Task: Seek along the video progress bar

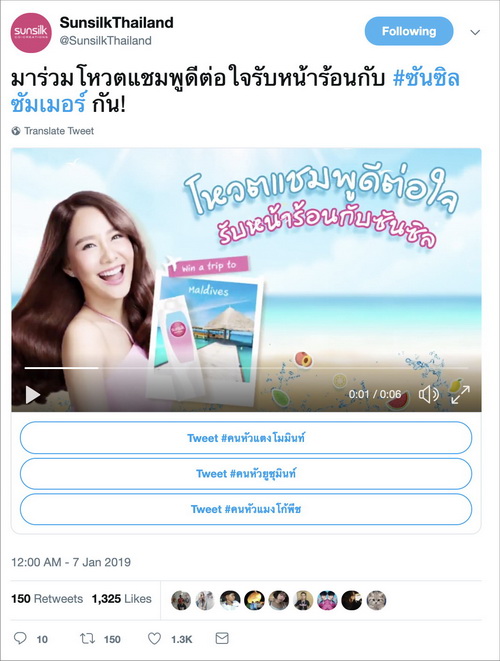Action: pos(246,368)
